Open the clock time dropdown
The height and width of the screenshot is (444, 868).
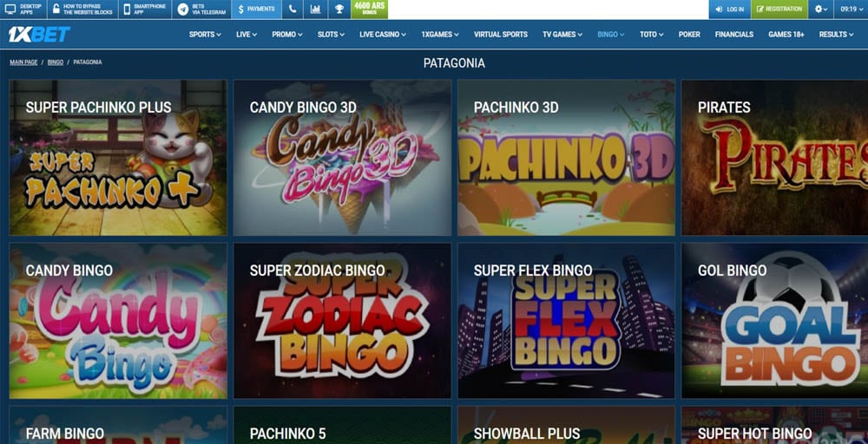pyautogui.click(x=851, y=10)
